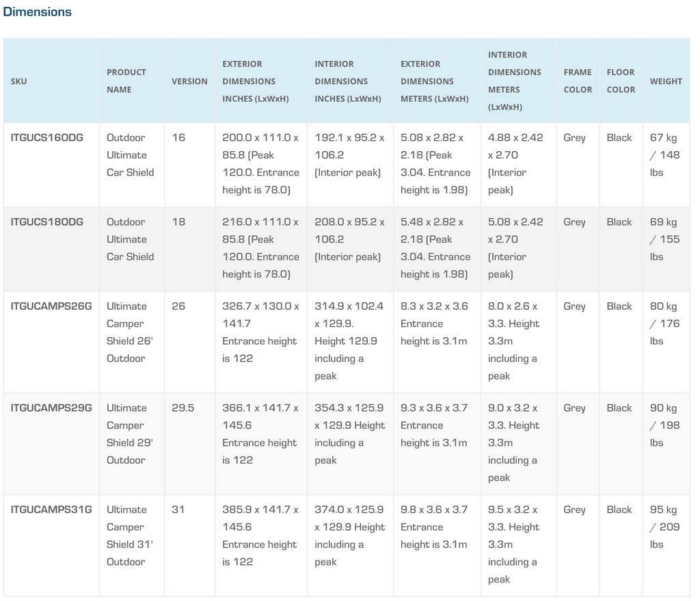Screen dimensions: 700x601
Task: Click the SKU column header
Action: 19,81
